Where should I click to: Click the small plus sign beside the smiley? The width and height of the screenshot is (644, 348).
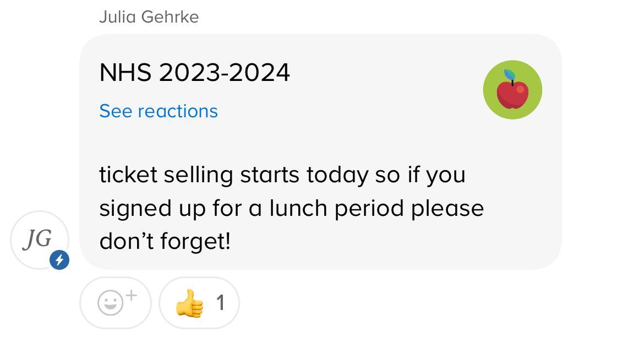pyautogui.click(x=131, y=296)
